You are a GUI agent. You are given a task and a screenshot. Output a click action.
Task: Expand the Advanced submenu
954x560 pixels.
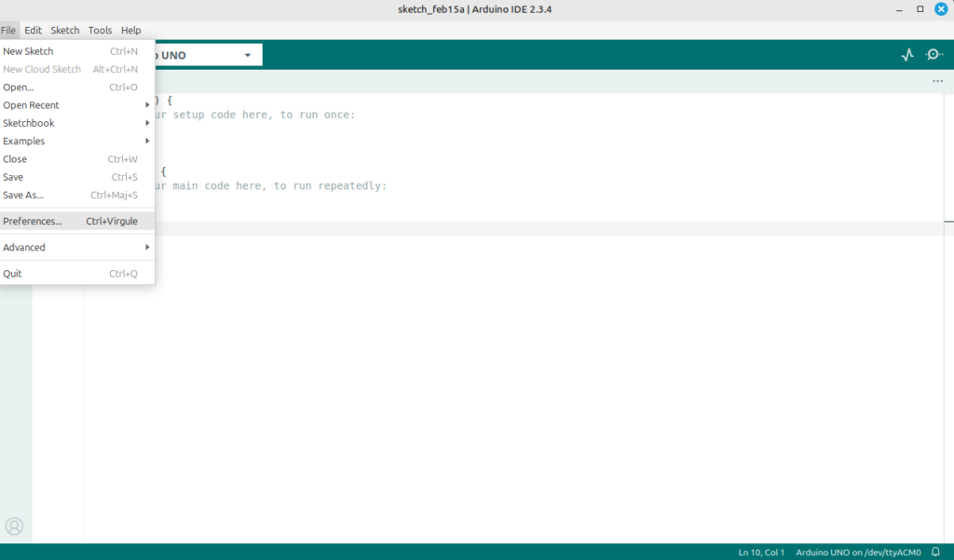[77, 247]
